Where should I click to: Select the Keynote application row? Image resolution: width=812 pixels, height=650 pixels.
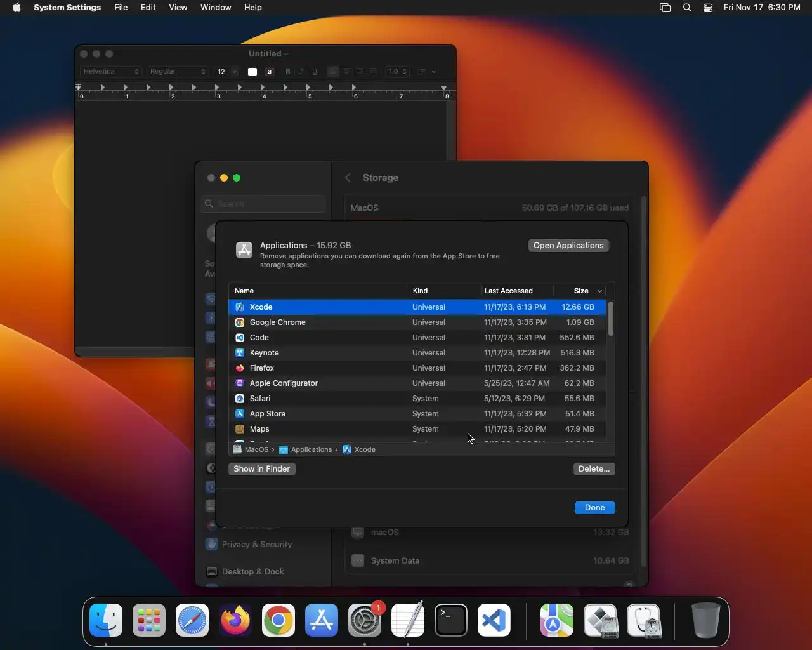417,353
